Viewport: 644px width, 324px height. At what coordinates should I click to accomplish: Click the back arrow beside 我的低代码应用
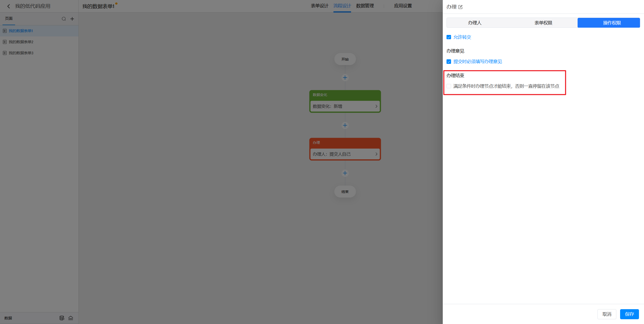(x=9, y=6)
